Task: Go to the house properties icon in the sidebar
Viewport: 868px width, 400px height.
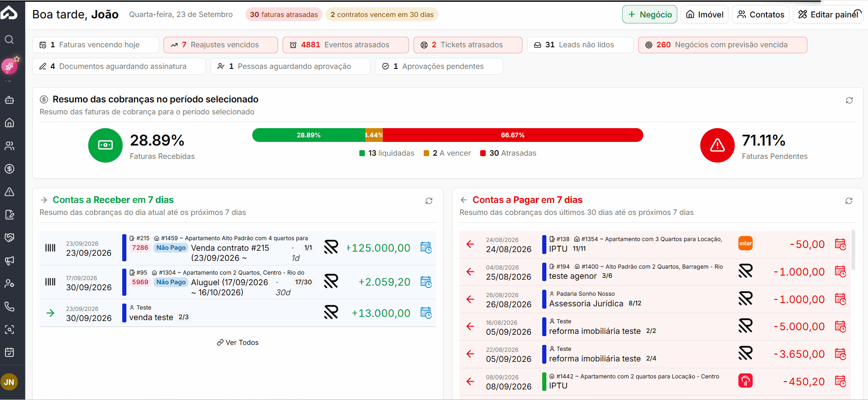Action: pos(9,123)
